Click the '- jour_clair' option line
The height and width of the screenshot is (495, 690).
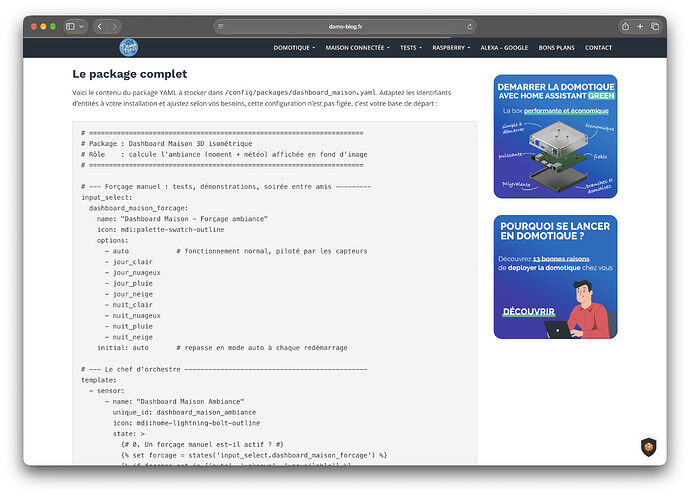coord(128,262)
